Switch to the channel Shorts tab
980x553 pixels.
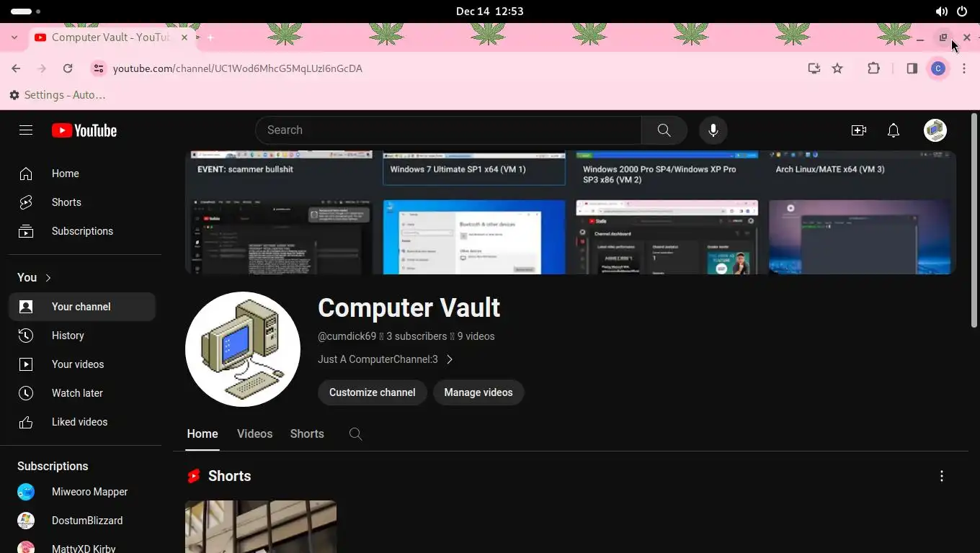point(307,434)
